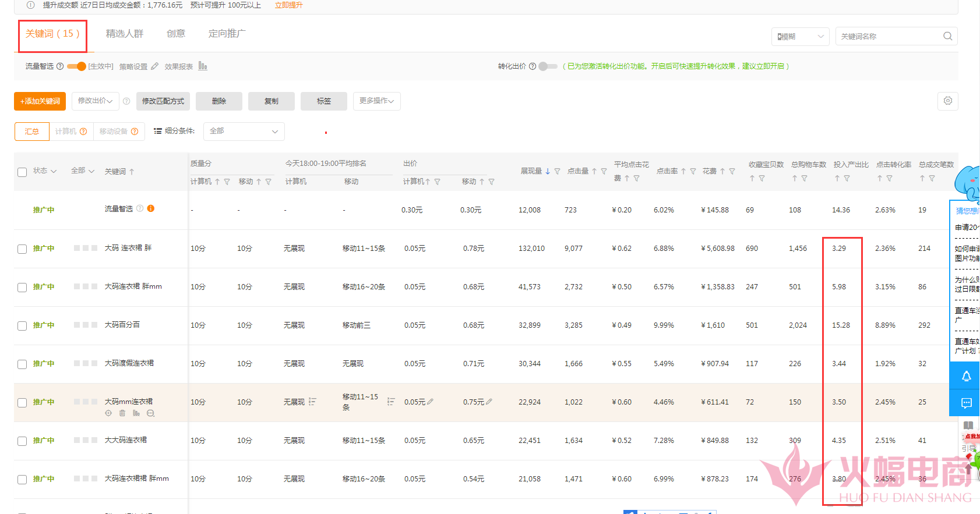The image size is (980, 514).
Task: Click the 策略设置 pencil edit icon
Action: coord(154,66)
